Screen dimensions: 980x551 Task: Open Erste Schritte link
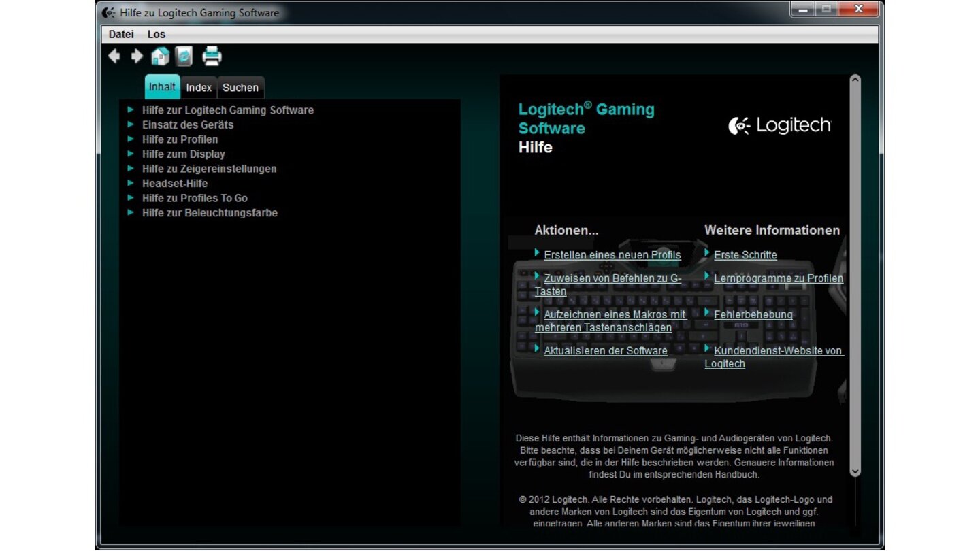(x=745, y=255)
